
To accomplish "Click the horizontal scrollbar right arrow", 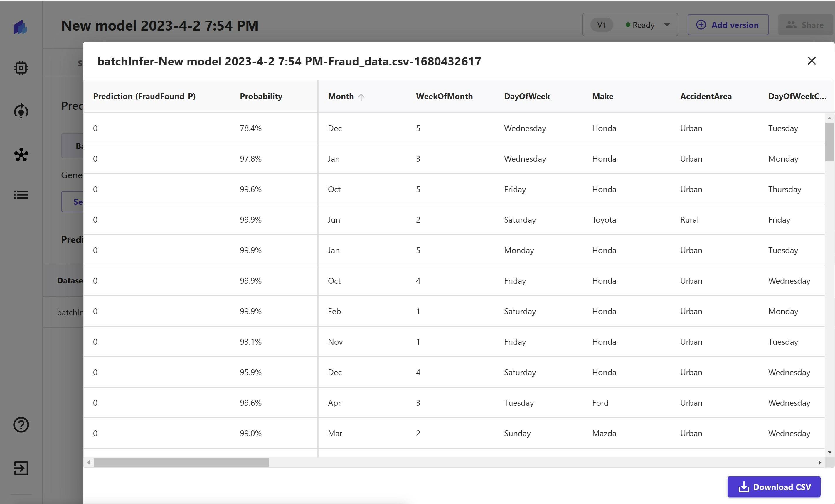I will pos(819,462).
